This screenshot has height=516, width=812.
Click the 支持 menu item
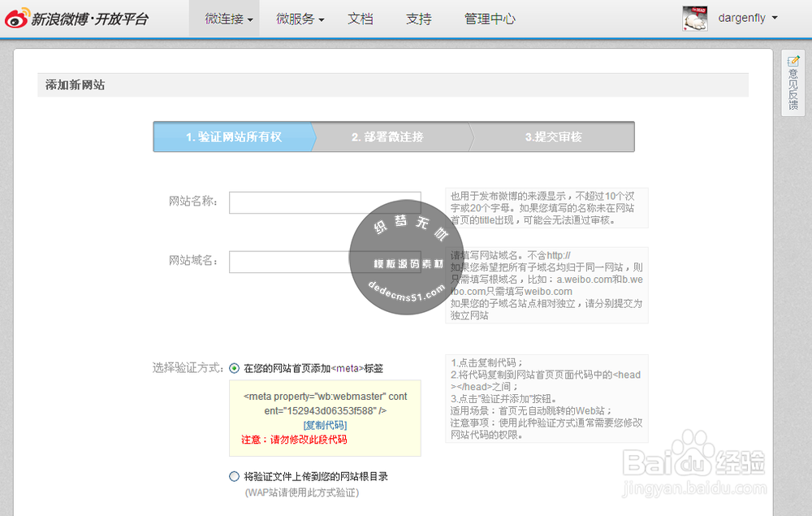[419, 18]
